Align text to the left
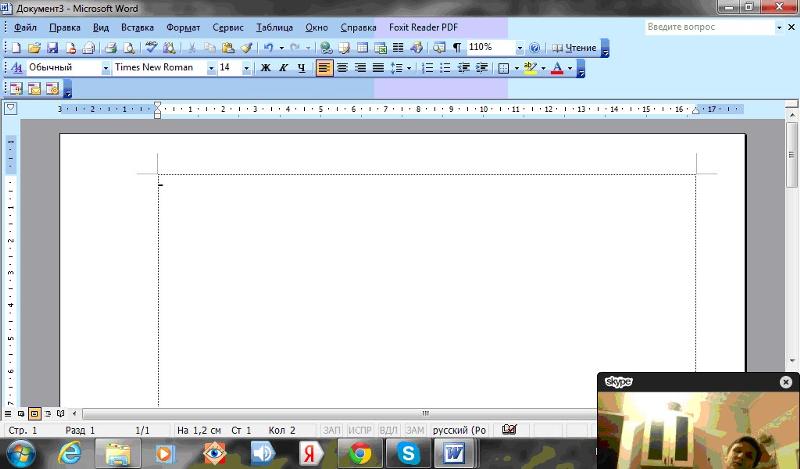This screenshot has width=800, height=469. [324, 67]
